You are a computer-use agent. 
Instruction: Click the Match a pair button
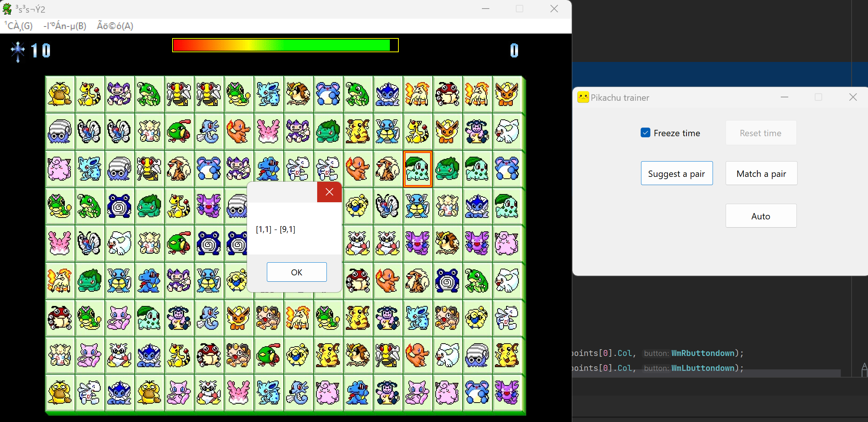point(761,173)
